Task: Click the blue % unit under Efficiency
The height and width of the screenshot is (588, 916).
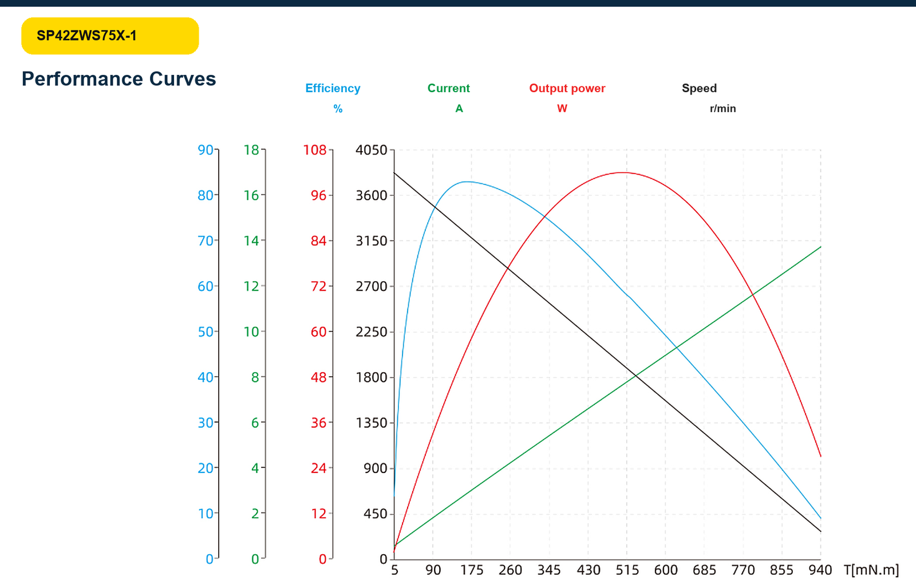Action: [338, 109]
